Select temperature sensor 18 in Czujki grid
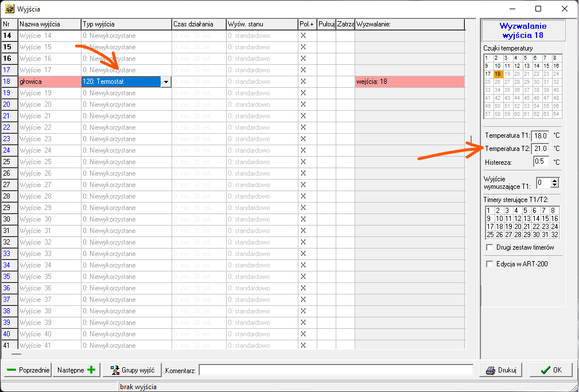Image resolution: width=579 pixels, height=392 pixels. (x=498, y=74)
